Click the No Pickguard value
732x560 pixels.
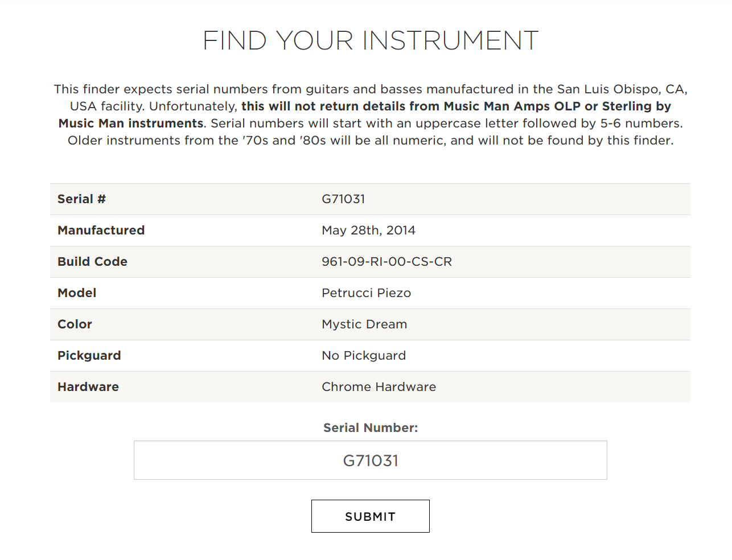364,356
